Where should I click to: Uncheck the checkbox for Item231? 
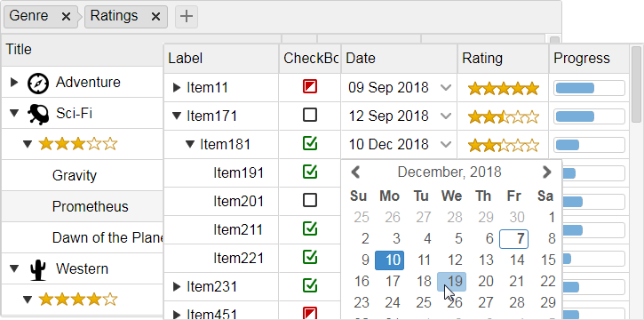310,285
